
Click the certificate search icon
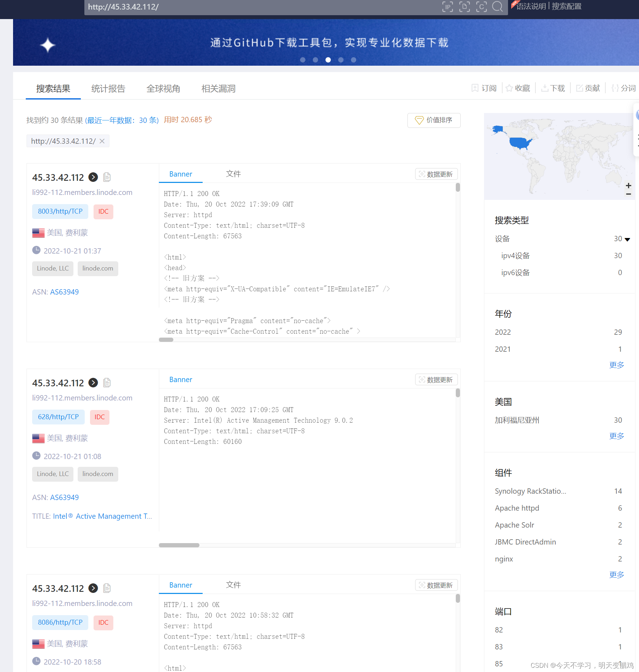tap(481, 7)
